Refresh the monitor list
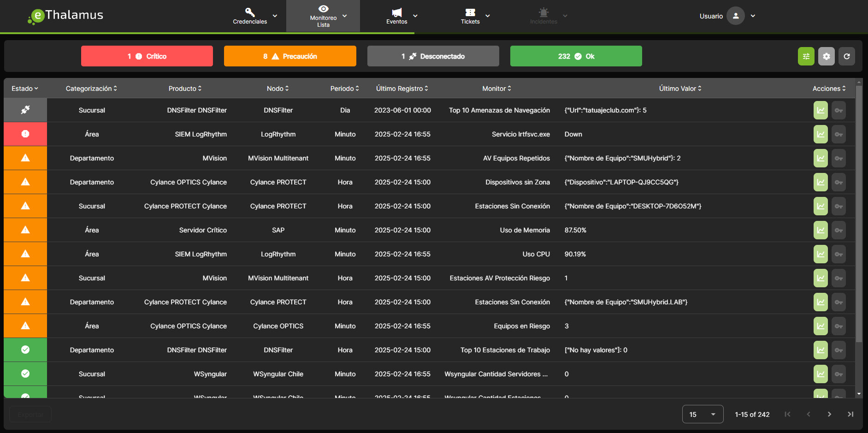This screenshot has width=868, height=433. [846, 56]
